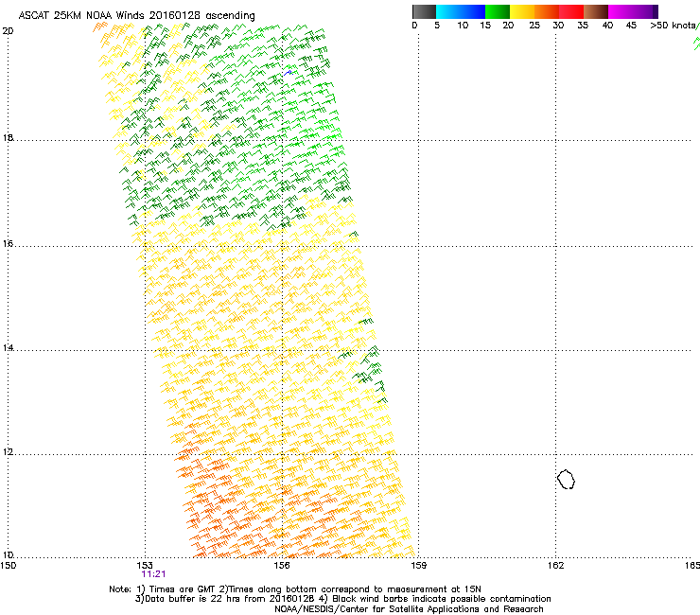Click the legend tick label 10

click(x=463, y=26)
